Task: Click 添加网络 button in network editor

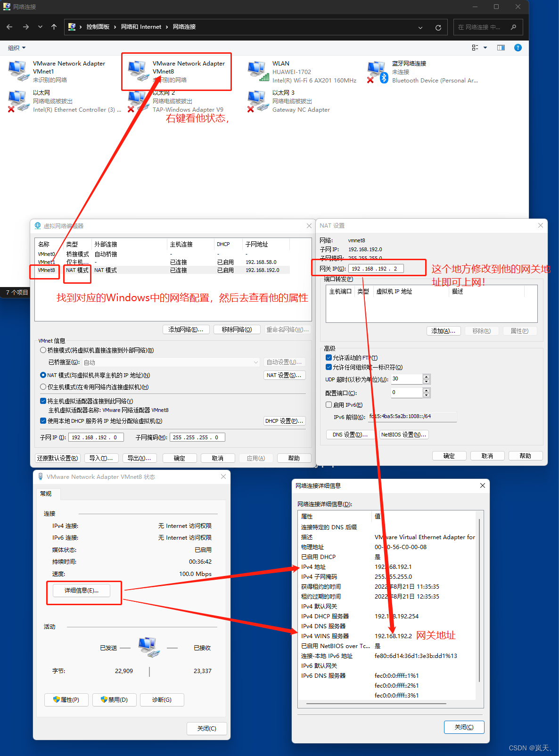Action: coord(186,329)
